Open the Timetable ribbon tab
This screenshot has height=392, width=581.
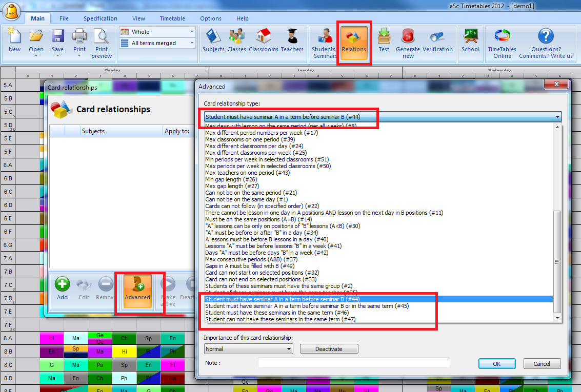172,18
